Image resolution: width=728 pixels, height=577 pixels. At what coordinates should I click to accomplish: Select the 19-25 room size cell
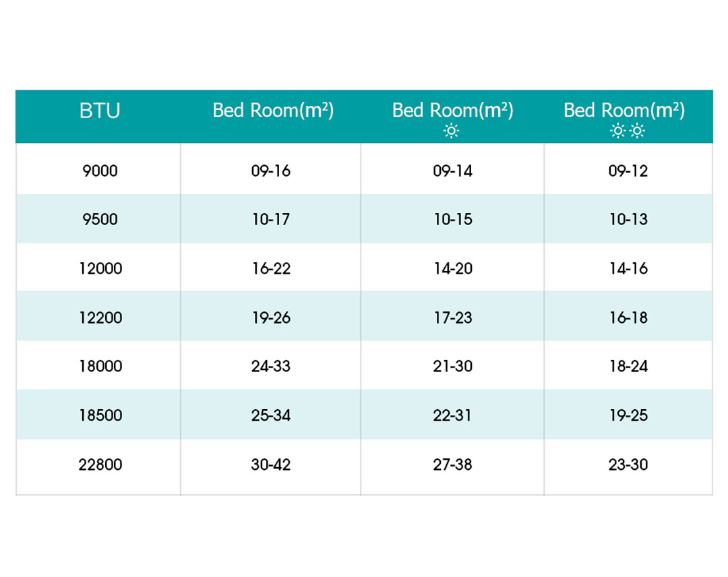point(628,415)
